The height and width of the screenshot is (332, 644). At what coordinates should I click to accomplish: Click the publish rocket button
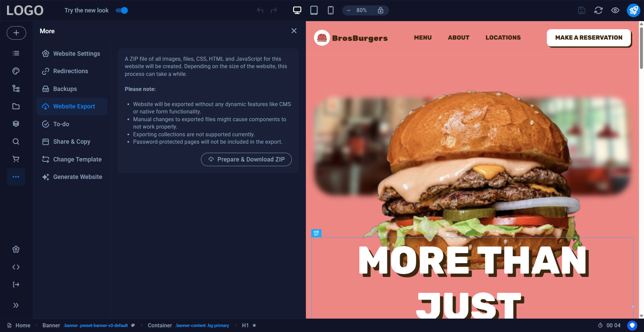(633, 10)
